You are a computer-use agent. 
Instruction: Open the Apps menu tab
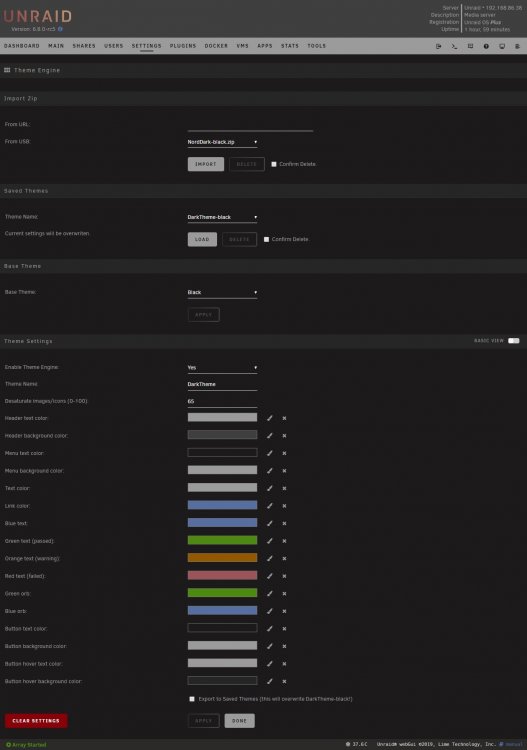click(x=265, y=46)
